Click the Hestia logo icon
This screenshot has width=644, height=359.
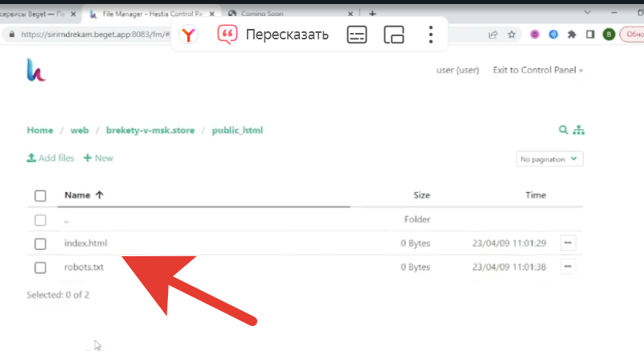click(36, 71)
